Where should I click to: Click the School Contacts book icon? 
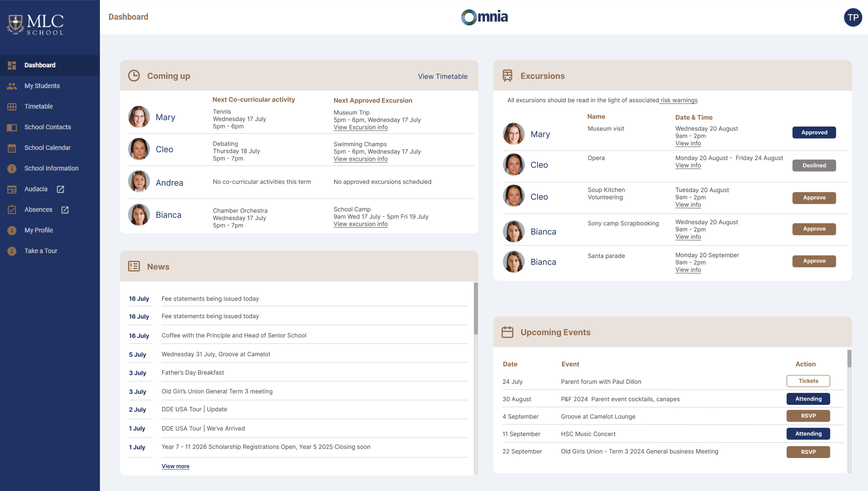(x=12, y=127)
